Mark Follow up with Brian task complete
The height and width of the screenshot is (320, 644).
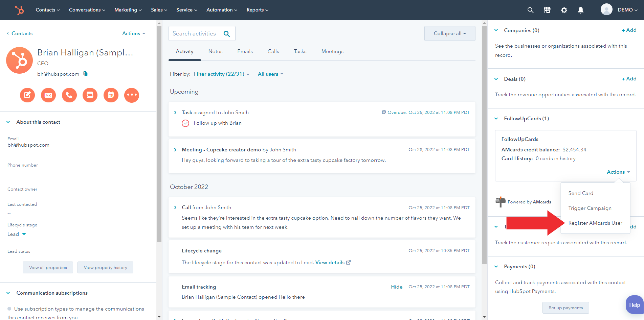[x=185, y=123]
